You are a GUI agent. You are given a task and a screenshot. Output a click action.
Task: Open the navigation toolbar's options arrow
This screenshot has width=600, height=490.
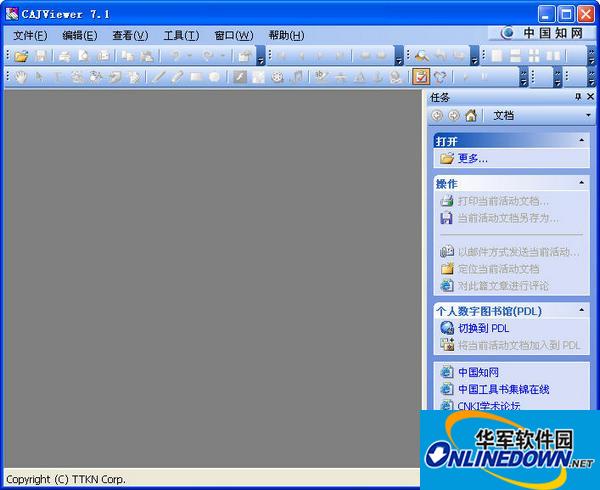pos(399,56)
